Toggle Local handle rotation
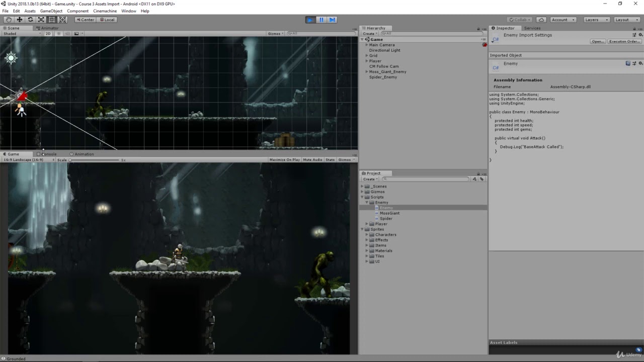 (107, 20)
